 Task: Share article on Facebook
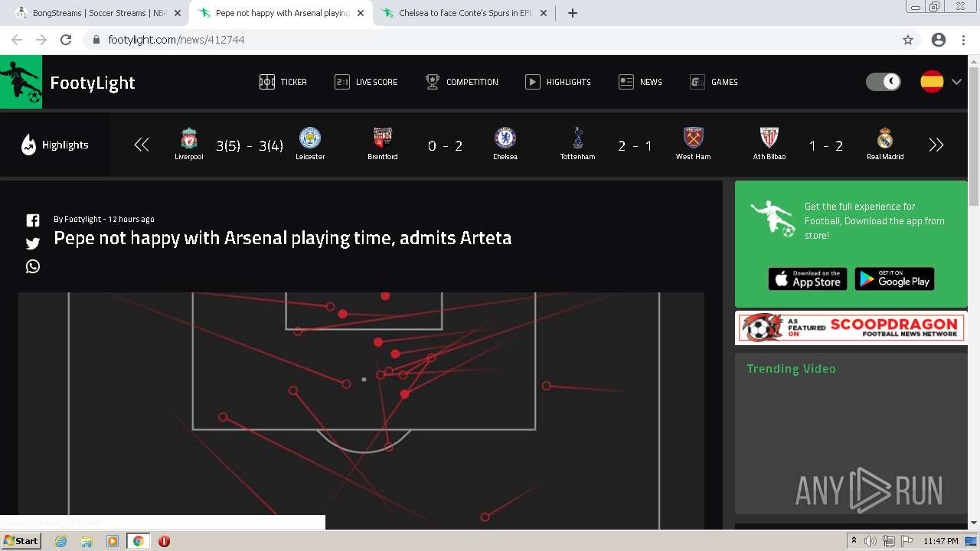coord(33,220)
